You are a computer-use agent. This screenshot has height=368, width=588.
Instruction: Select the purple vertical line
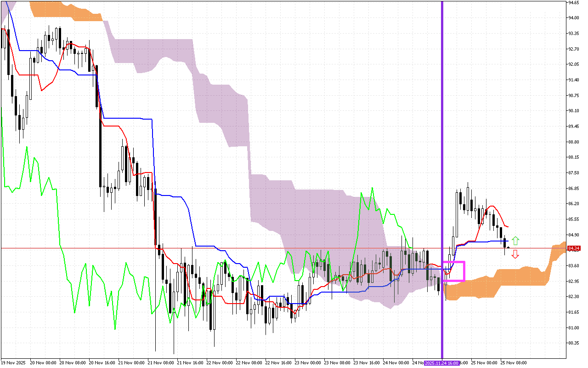(442, 138)
